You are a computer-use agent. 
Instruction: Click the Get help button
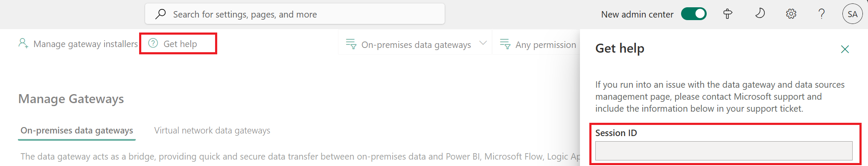pos(178,44)
